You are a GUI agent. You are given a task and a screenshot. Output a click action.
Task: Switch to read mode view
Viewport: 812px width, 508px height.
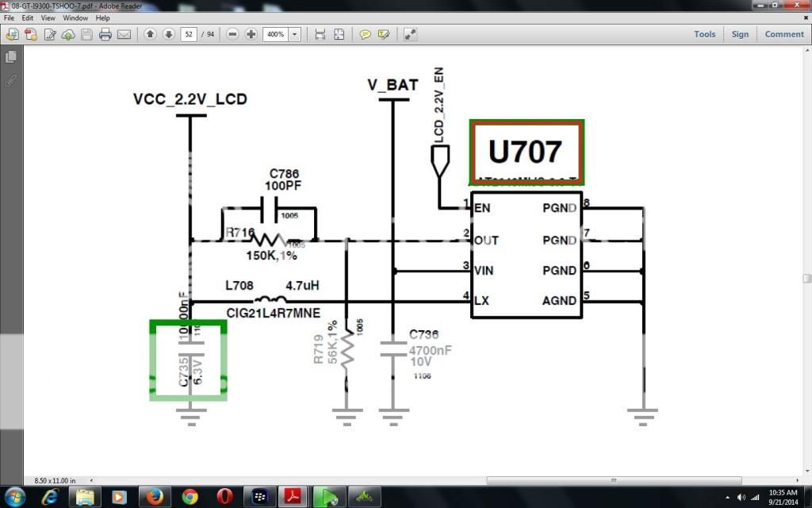(x=410, y=34)
